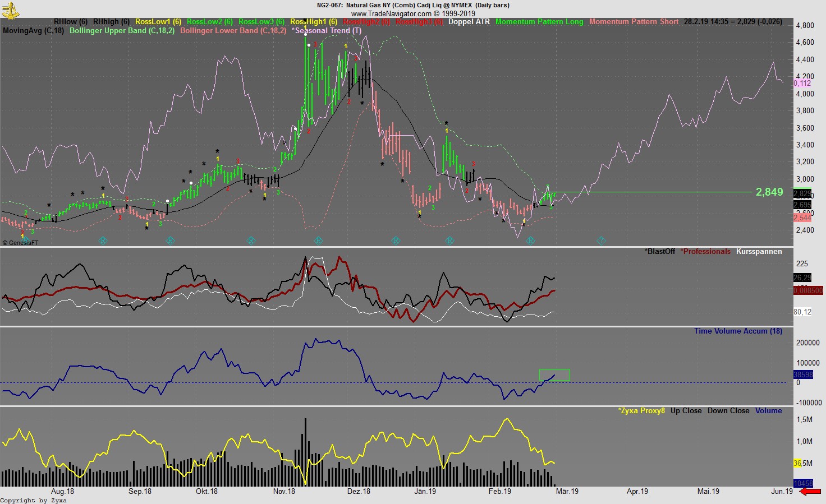This screenshot has height=504, width=826.
Task: Click the diamond R marker below Aug.18
Action: pyautogui.click(x=103, y=241)
